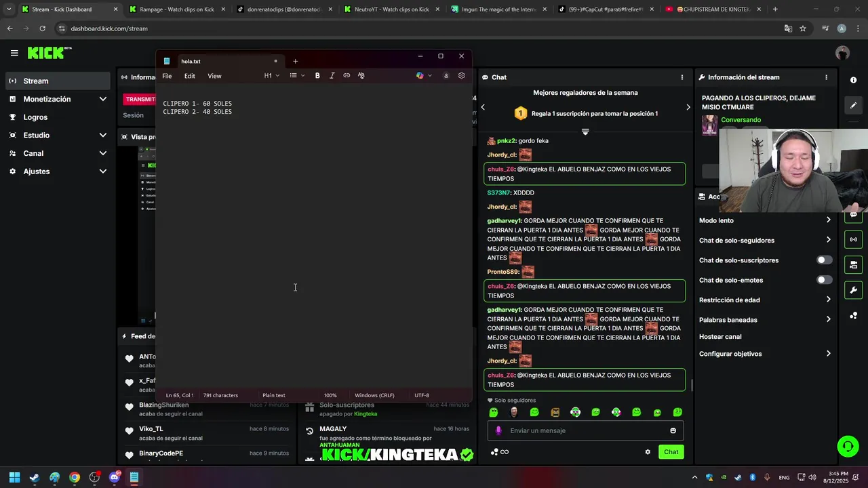Viewport: 868px width, 488px height.
Task: Click Kingteka link in solo-suscriptores event
Action: (x=366, y=414)
